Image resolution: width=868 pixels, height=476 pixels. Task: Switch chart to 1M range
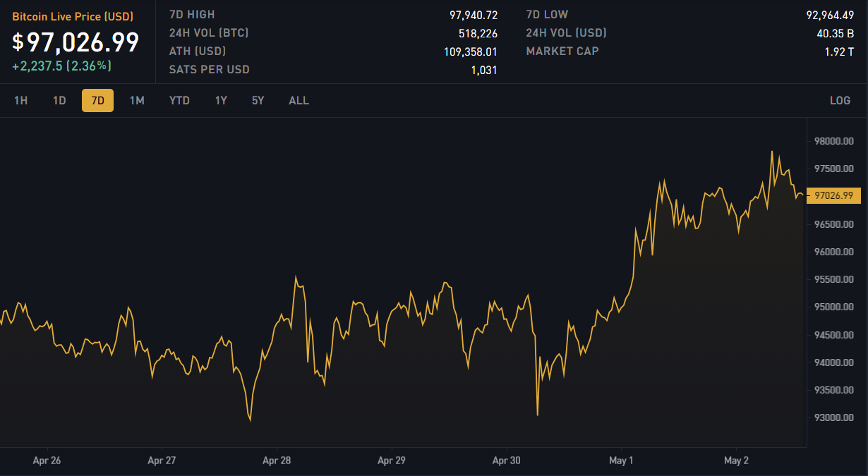(137, 101)
